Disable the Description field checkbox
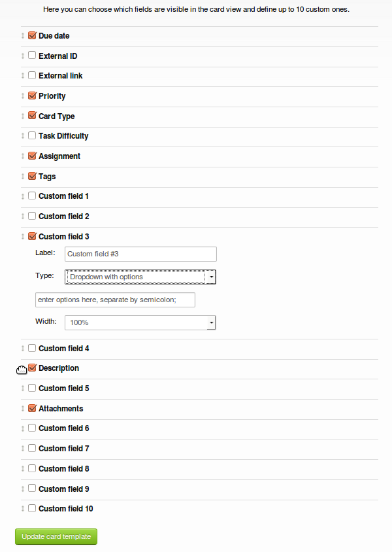The image size is (392, 552). pos(32,368)
